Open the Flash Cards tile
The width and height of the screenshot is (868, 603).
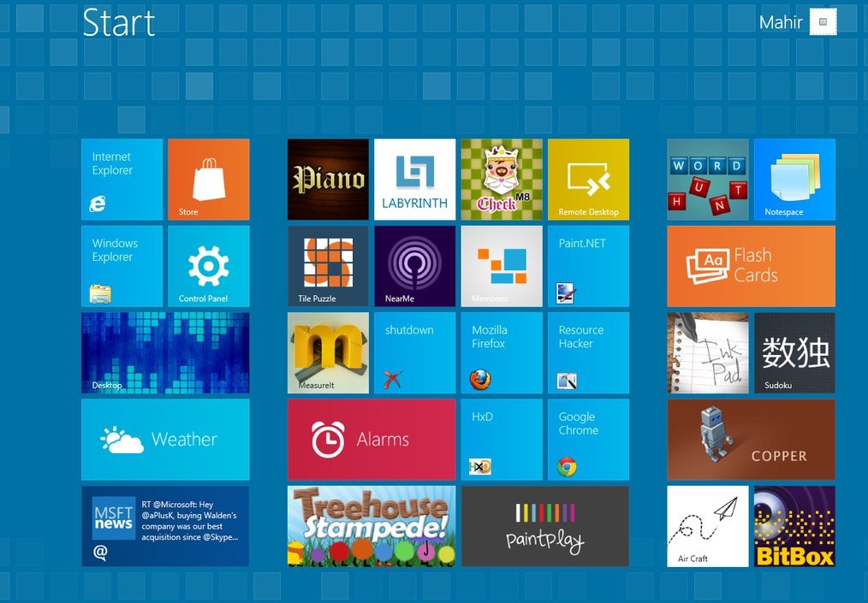click(x=752, y=266)
